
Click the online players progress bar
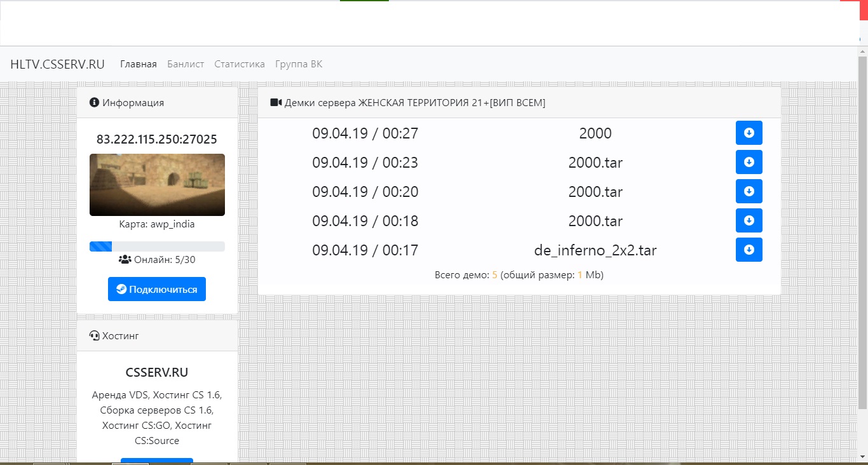point(157,246)
